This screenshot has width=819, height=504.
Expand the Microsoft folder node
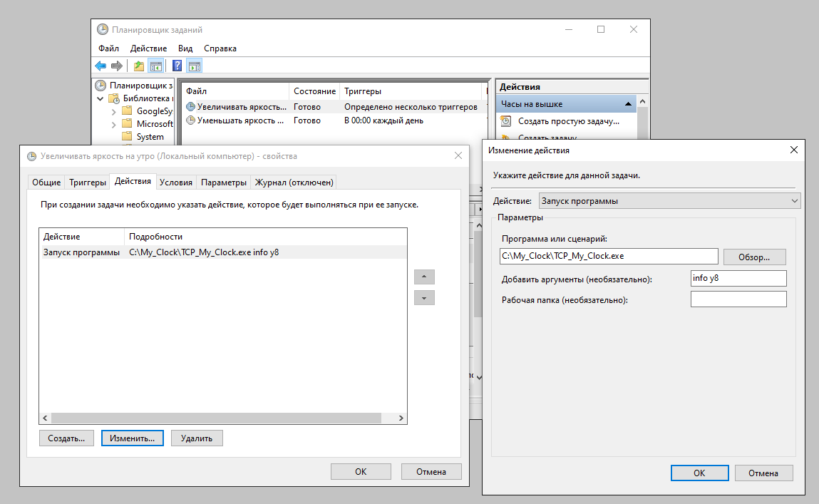click(113, 124)
